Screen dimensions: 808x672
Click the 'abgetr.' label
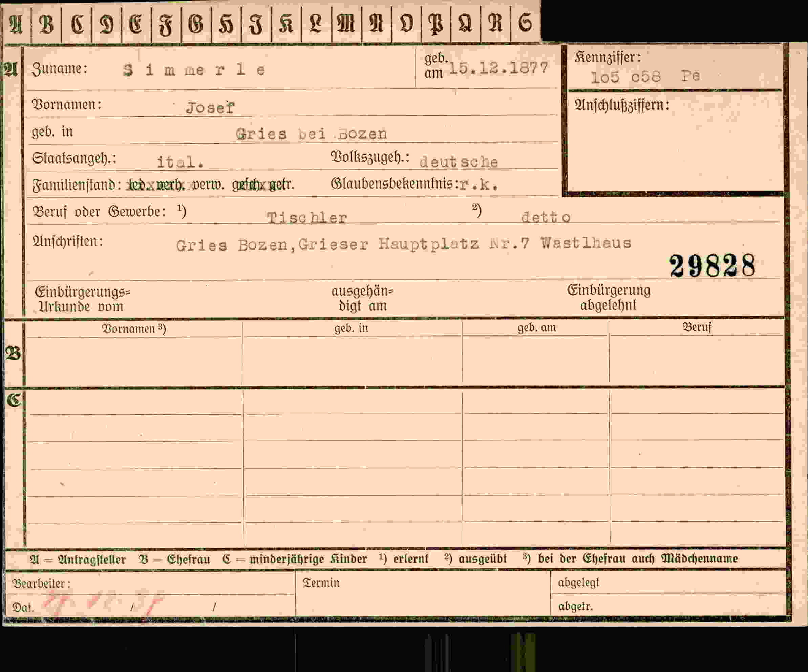(576, 607)
